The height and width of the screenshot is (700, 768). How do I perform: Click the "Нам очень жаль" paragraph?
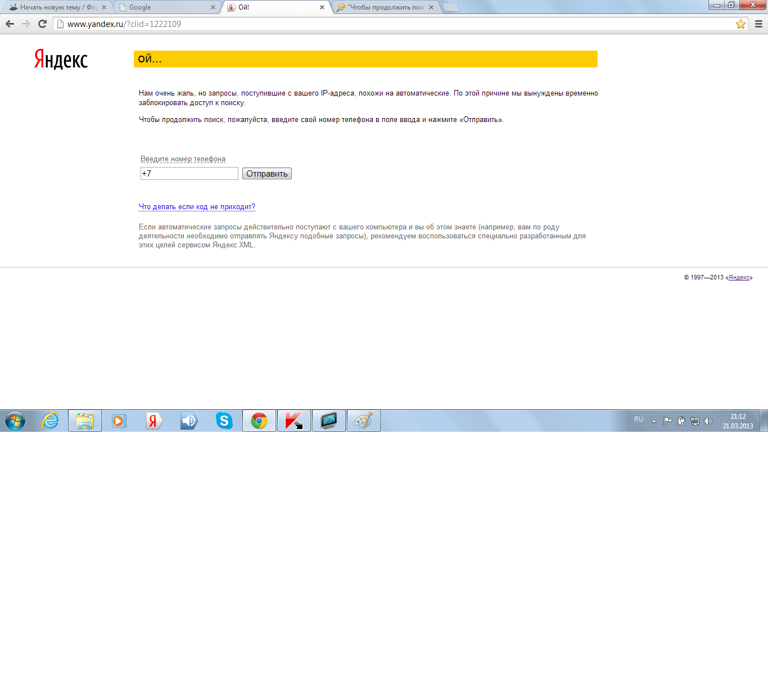coord(368,98)
